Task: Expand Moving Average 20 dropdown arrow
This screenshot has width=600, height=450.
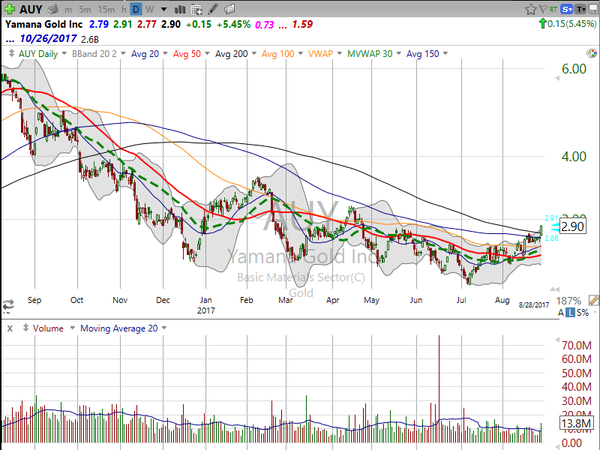Action: [x=164, y=328]
